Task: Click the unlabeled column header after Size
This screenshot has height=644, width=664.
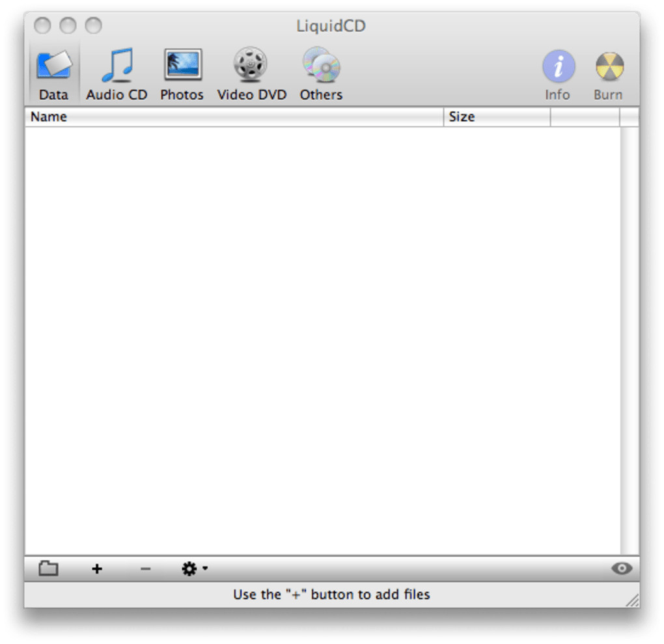Action: point(585,117)
